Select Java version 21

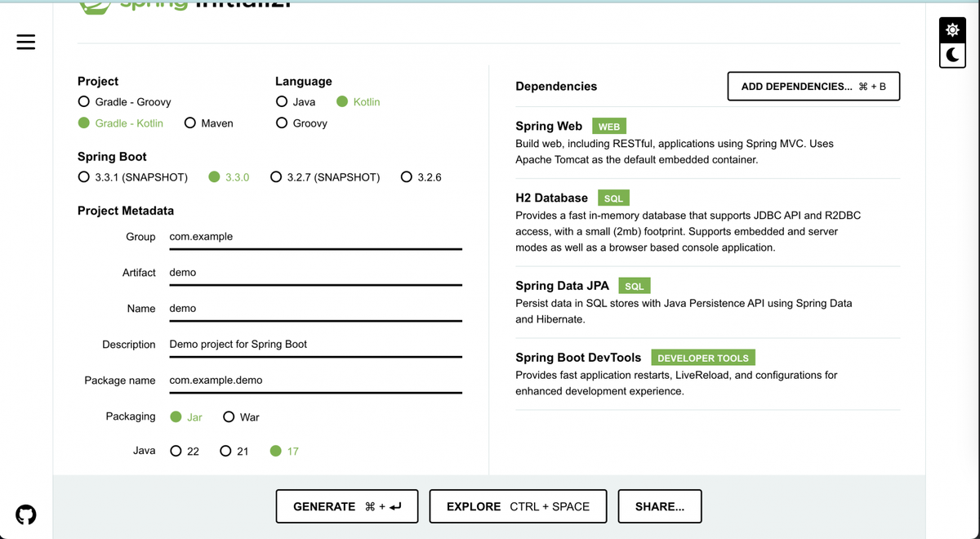(x=234, y=451)
